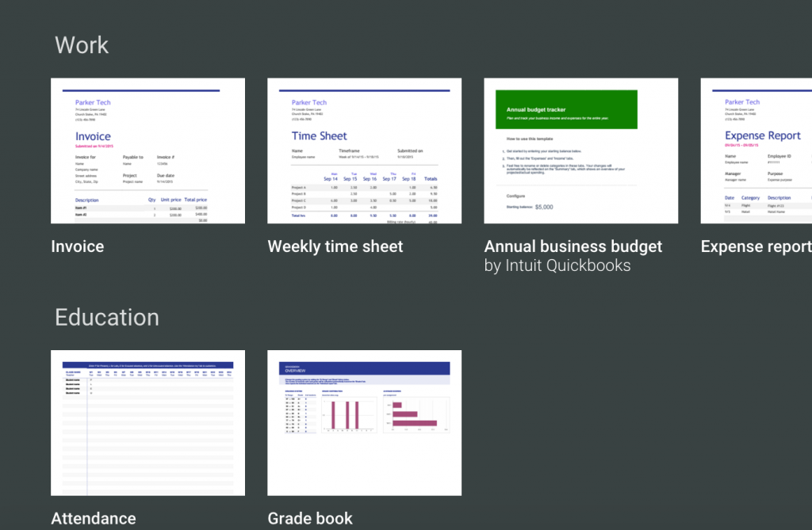Click the "Grade book" template title

310,519
